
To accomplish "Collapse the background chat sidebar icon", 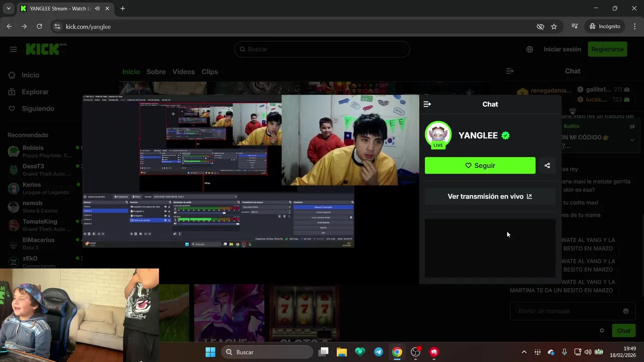I will 510,71.
